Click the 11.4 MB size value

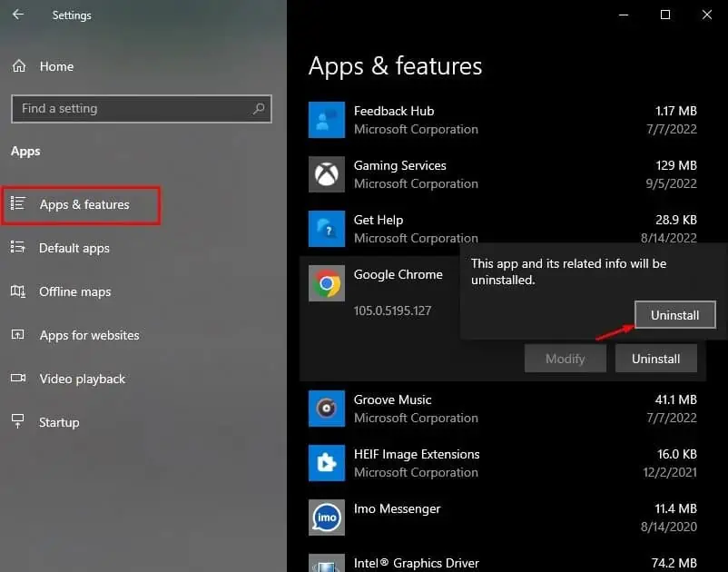pos(676,508)
